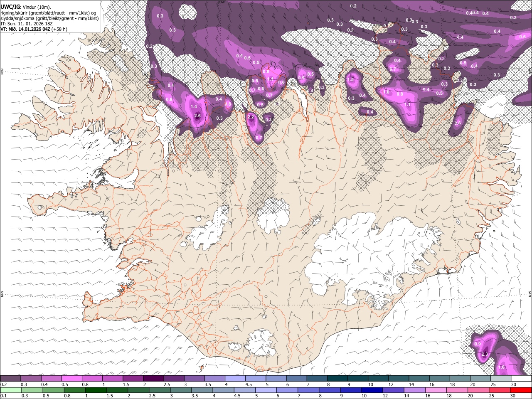Click the '30' label of the lower legend bar

[x=513, y=396]
